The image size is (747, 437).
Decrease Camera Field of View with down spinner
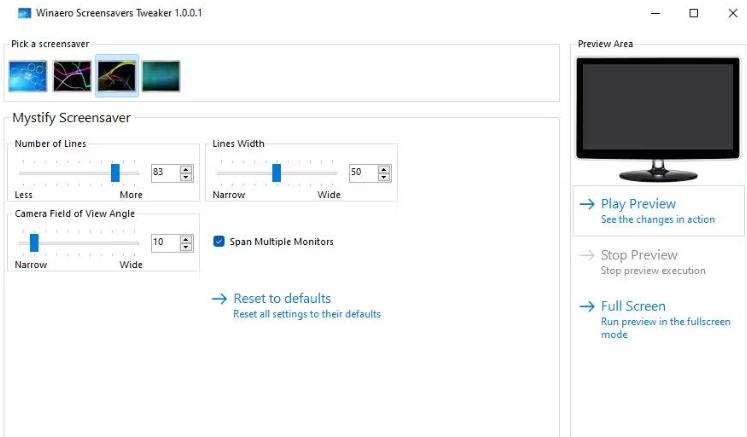(x=186, y=247)
